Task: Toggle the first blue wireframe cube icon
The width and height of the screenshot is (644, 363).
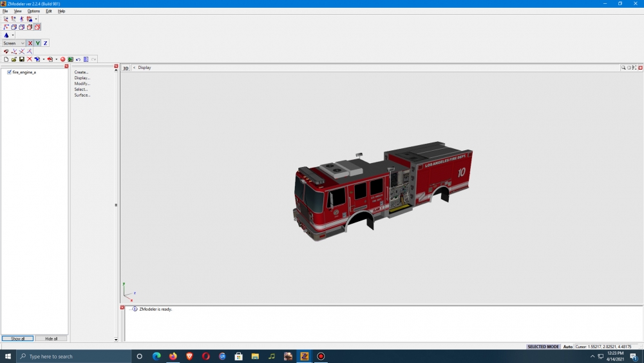Action: coord(14,27)
